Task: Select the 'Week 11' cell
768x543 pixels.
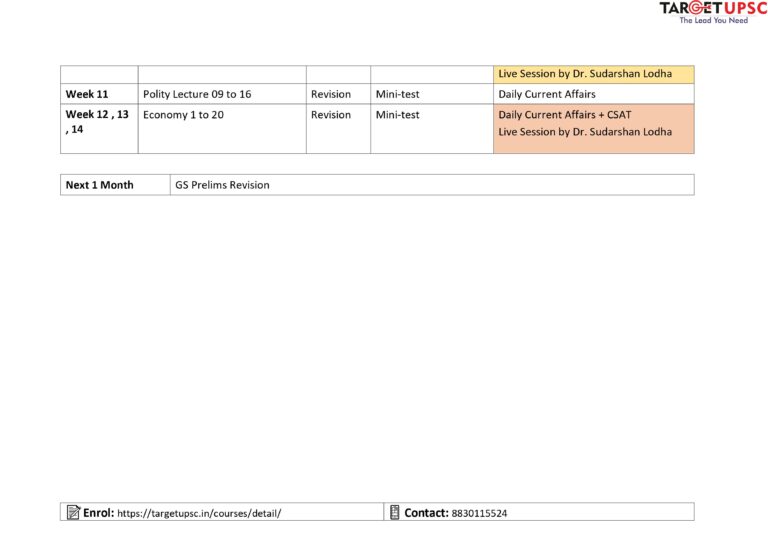Action: (x=99, y=94)
